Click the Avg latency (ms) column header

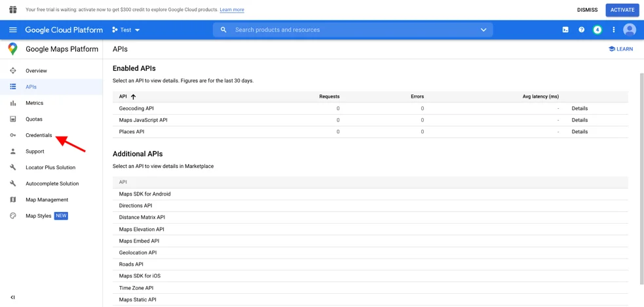coord(540,96)
